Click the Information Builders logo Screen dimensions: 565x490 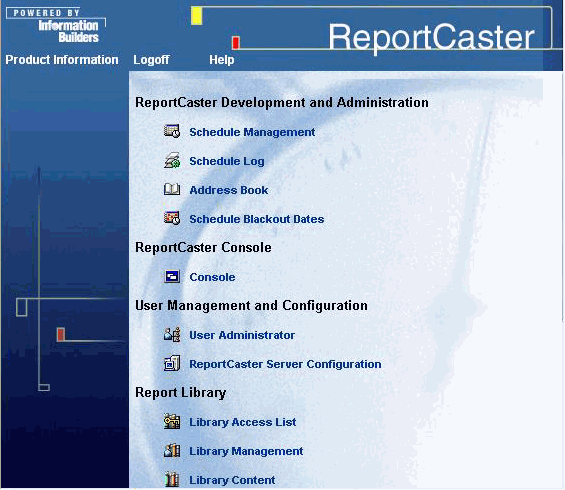coord(56,25)
